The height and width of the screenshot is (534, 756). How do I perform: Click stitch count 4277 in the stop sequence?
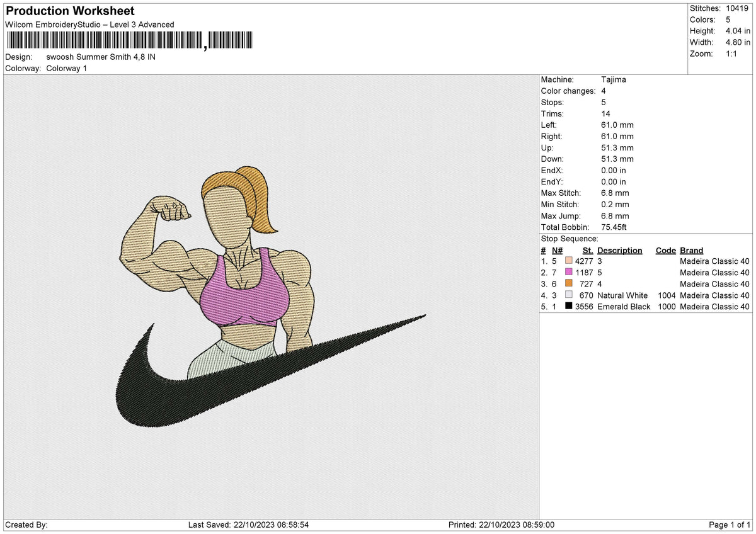pos(585,261)
